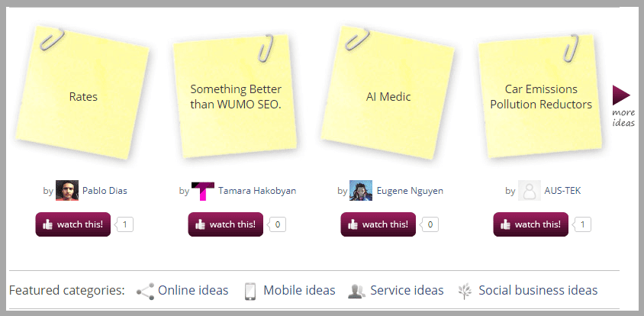644x316 pixels.
Task: Watch the AI Medic idea
Action: tap(378, 224)
